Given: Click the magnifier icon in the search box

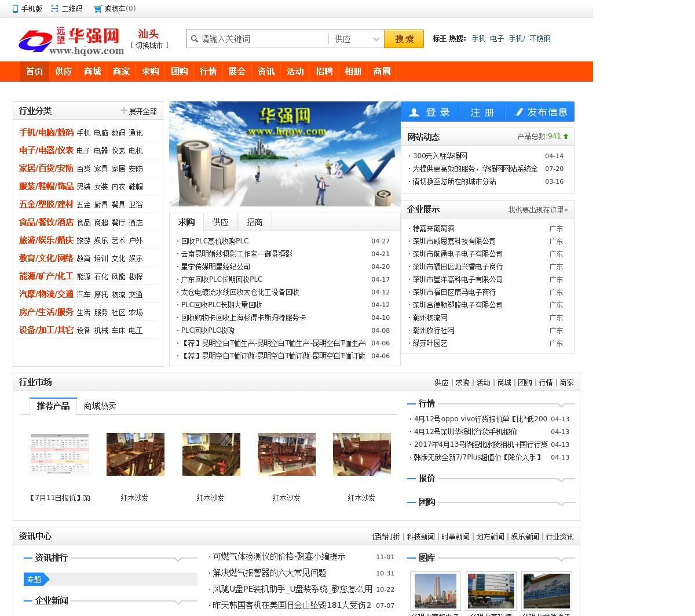Looking at the screenshot, I should click(x=195, y=39).
